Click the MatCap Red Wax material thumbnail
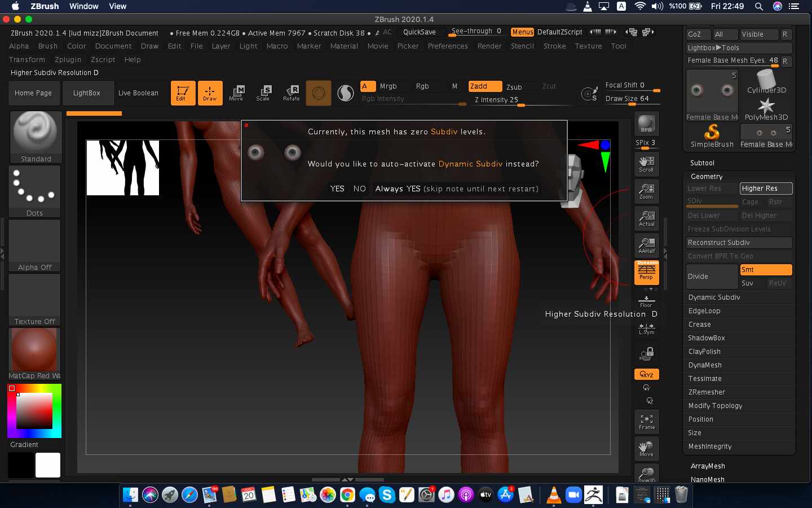The height and width of the screenshot is (508, 812). (x=34, y=350)
